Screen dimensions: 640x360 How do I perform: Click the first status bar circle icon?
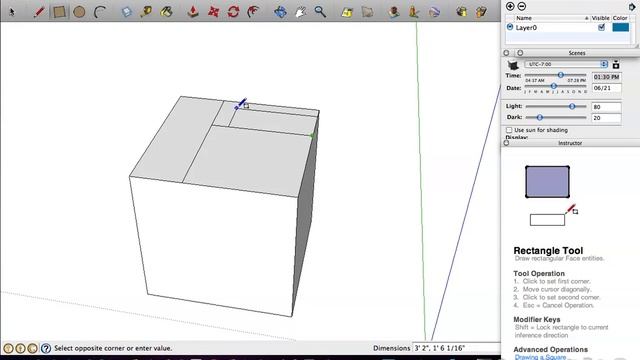pos(8,348)
